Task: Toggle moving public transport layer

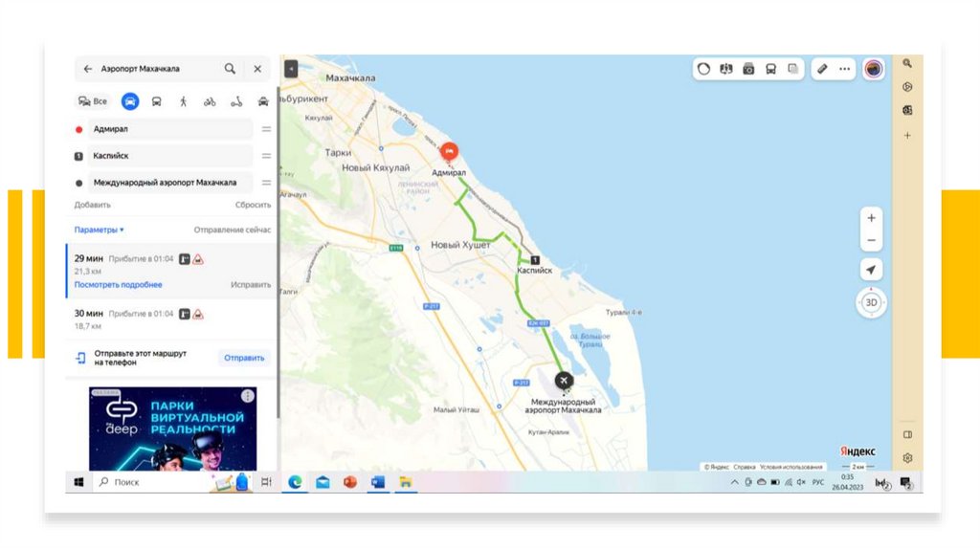Action: (x=770, y=69)
